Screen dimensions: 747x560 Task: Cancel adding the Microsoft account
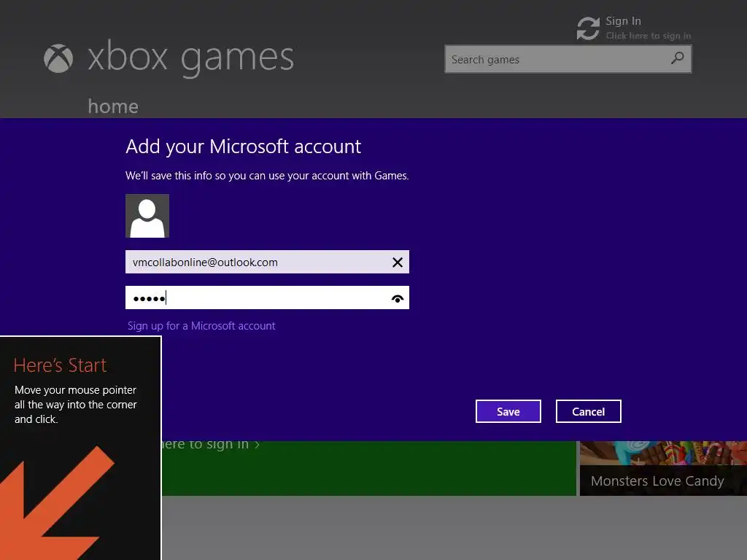click(589, 411)
